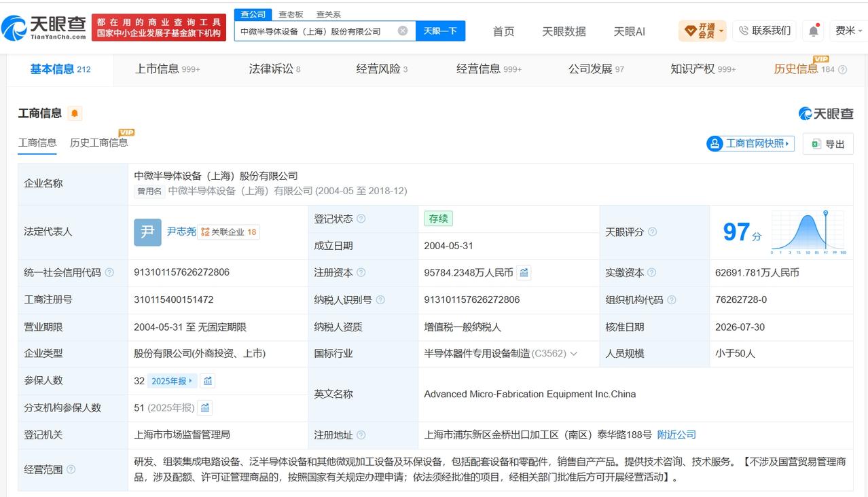Switch to the 法律诉讼 tab
This screenshot has height=497, width=868.
click(274, 69)
